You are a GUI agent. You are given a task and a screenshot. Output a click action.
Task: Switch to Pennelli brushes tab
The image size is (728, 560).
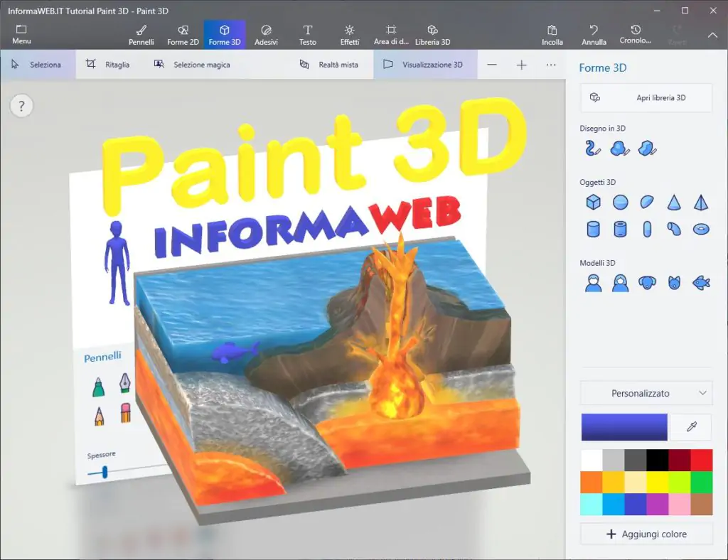(x=141, y=36)
